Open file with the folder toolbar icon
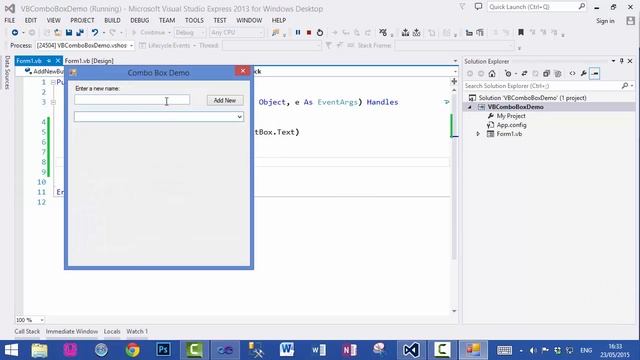Viewport: 640px width, 360px height. [58, 33]
